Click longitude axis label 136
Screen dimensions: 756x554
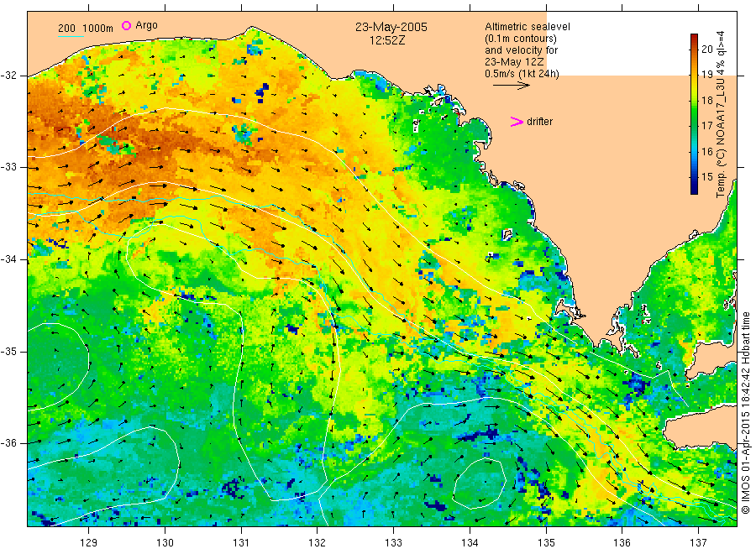click(622, 543)
